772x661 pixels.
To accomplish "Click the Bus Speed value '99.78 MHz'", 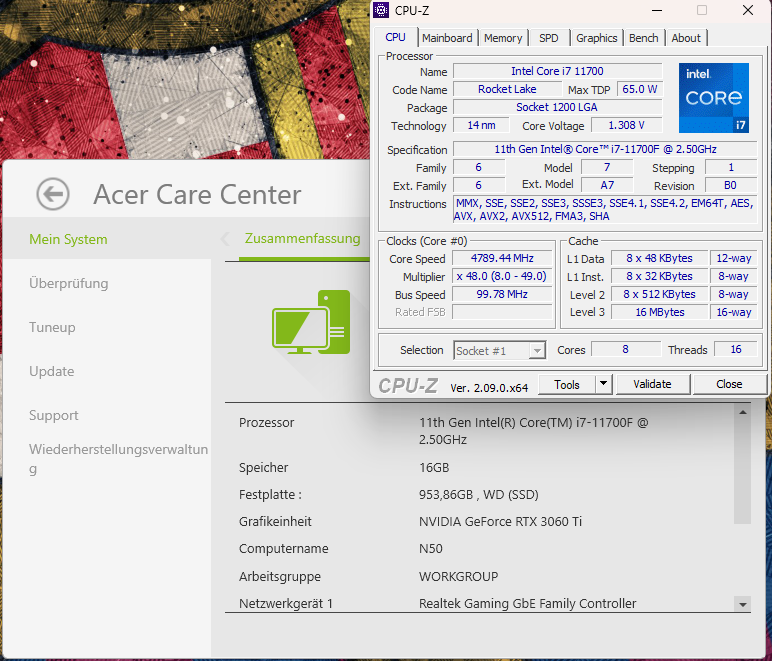I will [x=502, y=294].
